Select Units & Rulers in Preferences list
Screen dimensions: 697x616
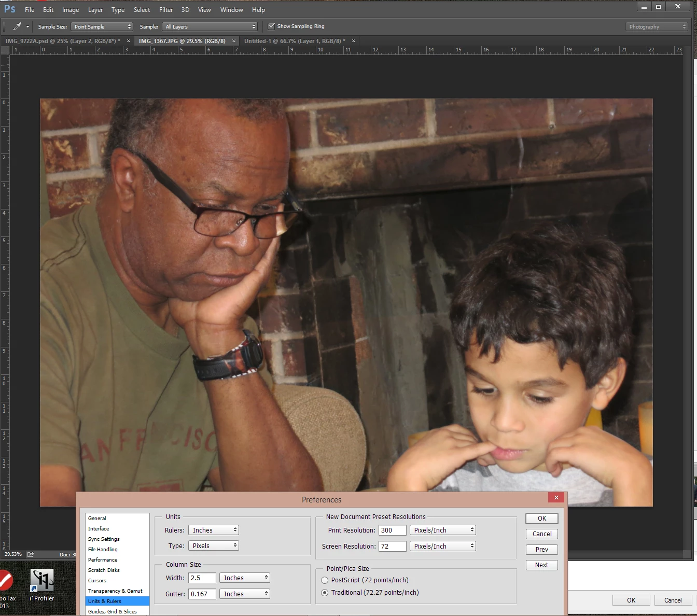(117, 601)
